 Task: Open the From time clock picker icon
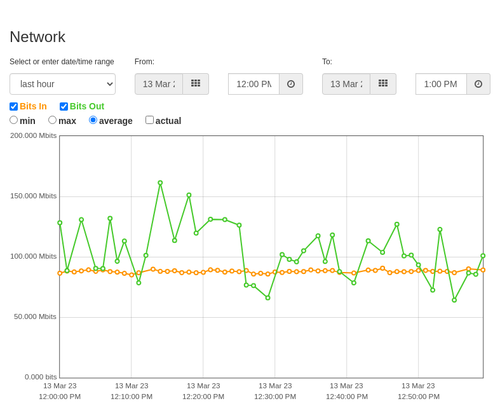pyautogui.click(x=291, y=84)
